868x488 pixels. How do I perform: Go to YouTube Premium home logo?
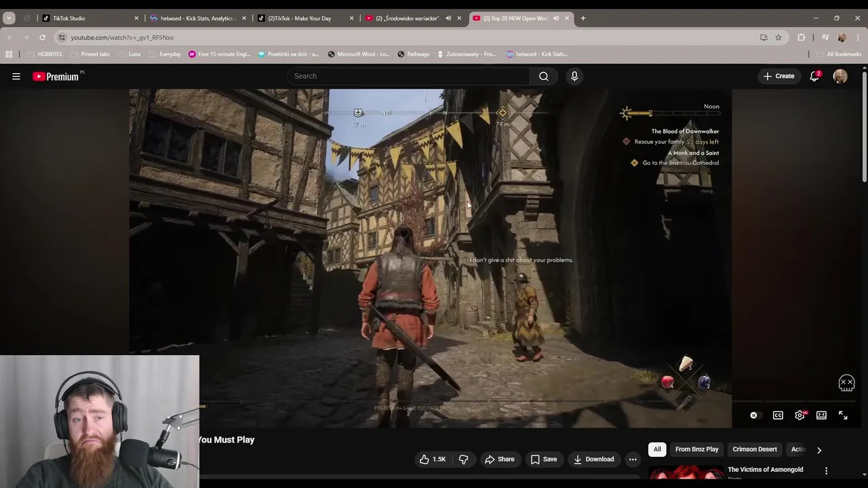tap(56, 77)
